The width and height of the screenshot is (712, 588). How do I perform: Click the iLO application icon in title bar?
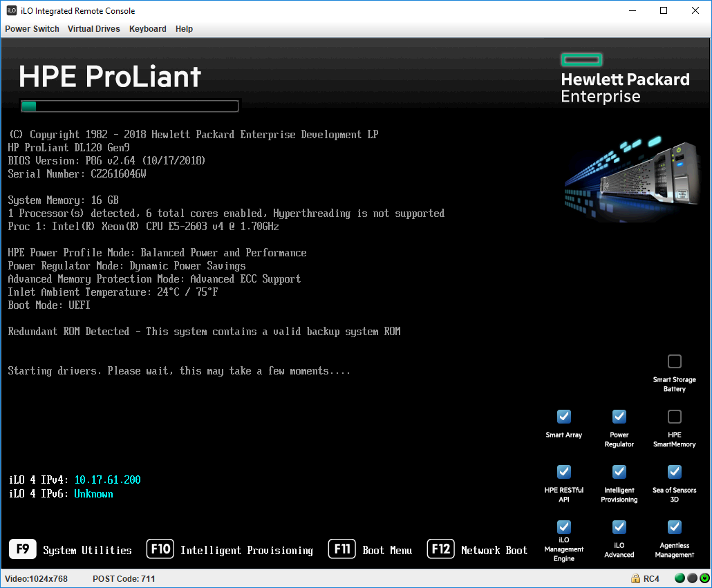tap(11, 10)
